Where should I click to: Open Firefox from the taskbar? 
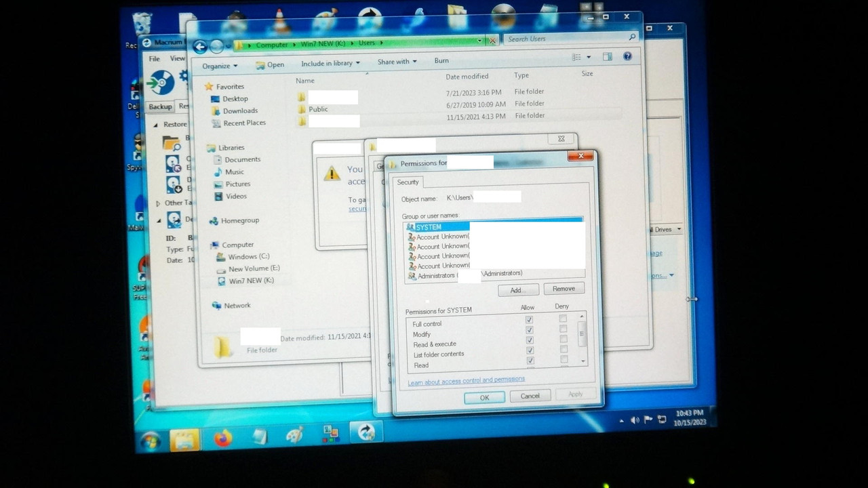[222, 439]
